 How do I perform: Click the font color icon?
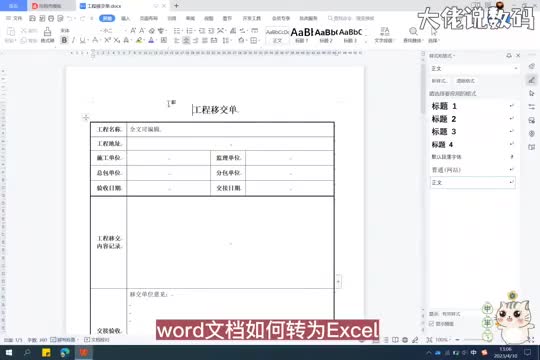pos(151,40)
